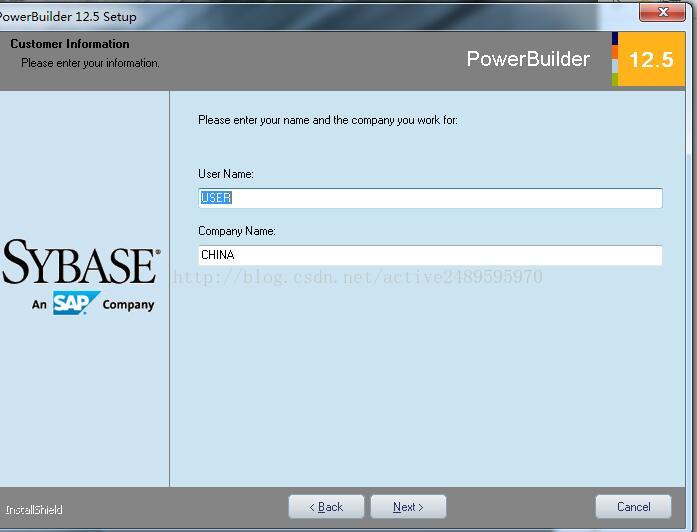Close the Setup window with X
Viewport: 697px width, 532px height.
click(662, 12)
